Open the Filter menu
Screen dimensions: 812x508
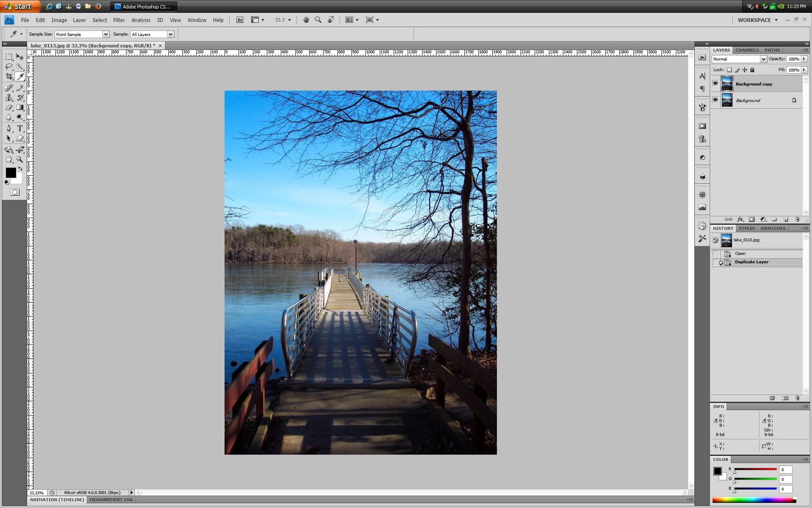119,20
